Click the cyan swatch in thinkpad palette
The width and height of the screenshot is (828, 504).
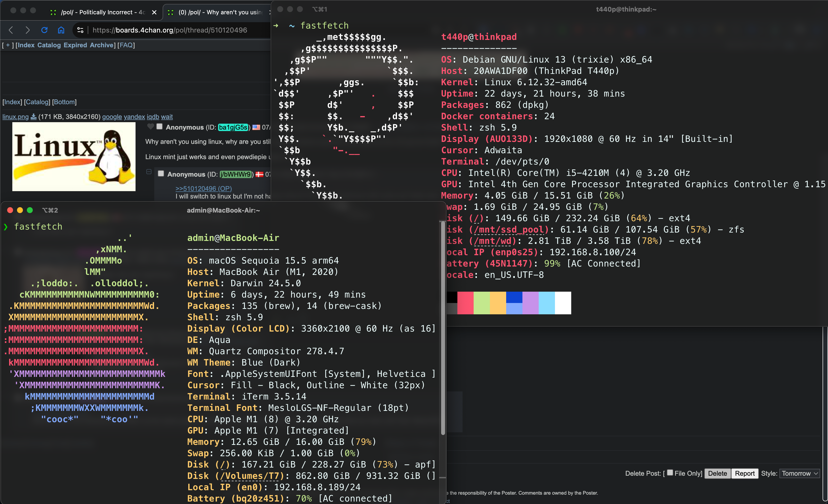(x=547, y=303)
